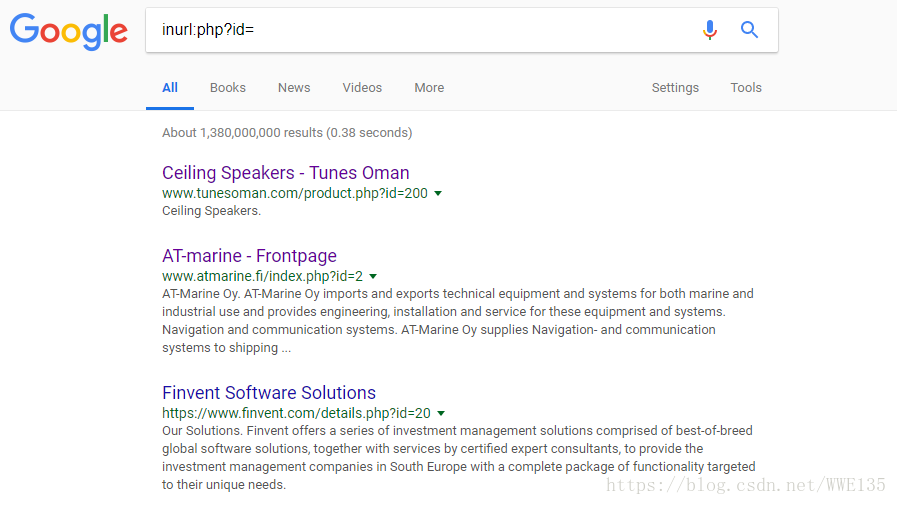897x505 pixels.
Task: Click the www.atmarine.fi/index.php?id=2 URL text
Action: pyautogui.click(x=262, y=276)
